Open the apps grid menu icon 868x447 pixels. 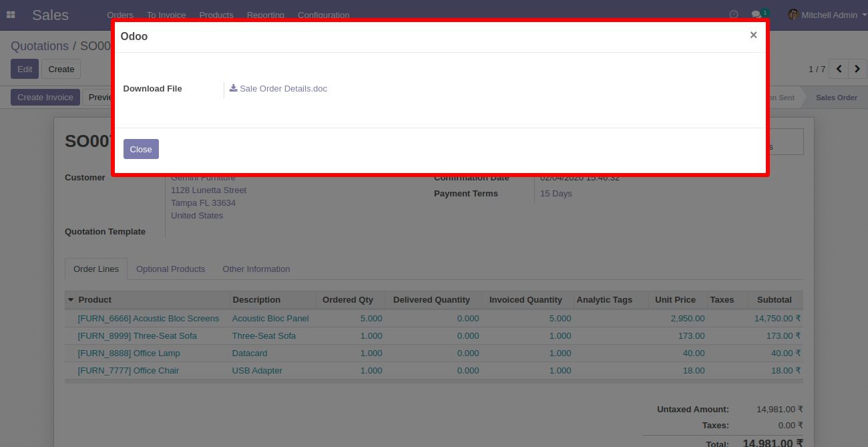(11, 14)
